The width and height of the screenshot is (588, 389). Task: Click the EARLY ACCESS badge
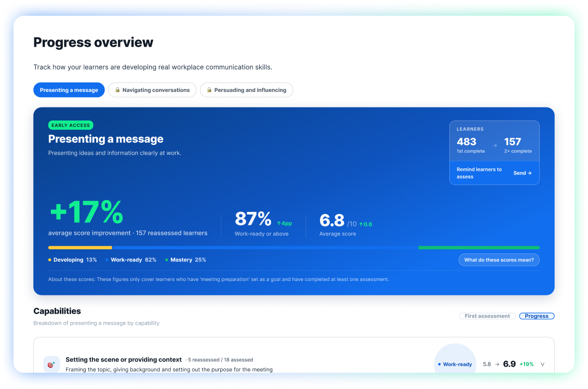71,125
